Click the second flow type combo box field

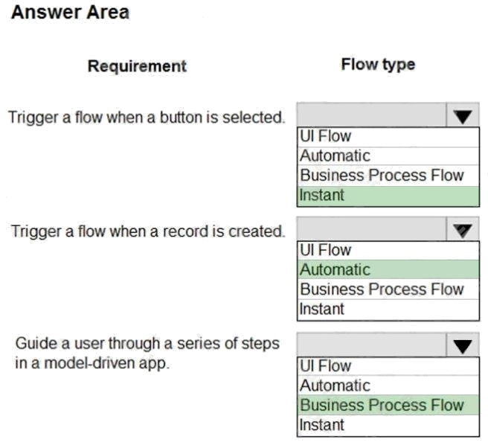click(x=372, y=229)
